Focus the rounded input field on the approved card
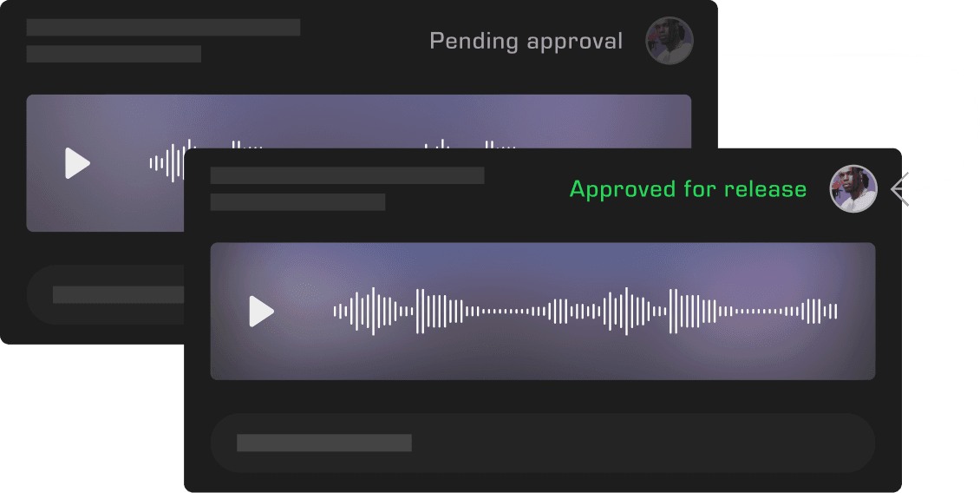 tap(543, 443)
